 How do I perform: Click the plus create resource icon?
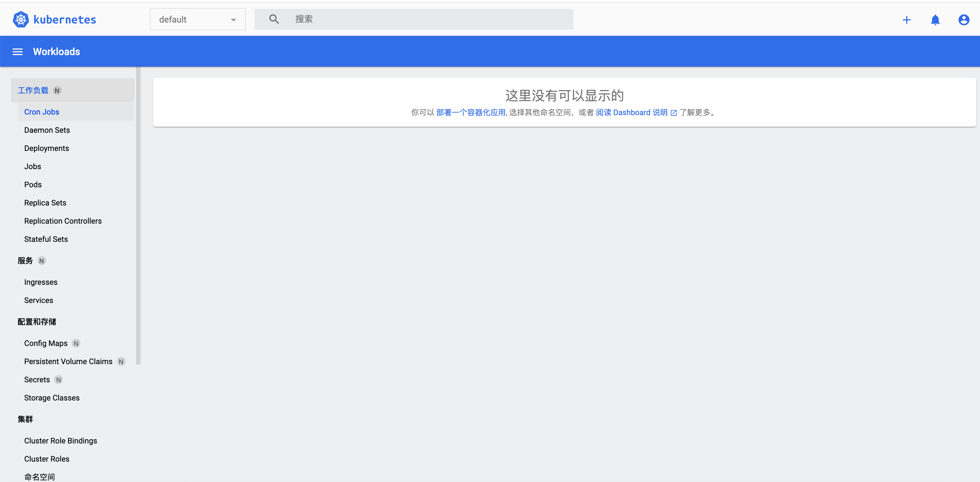click(x=906, y=20)
